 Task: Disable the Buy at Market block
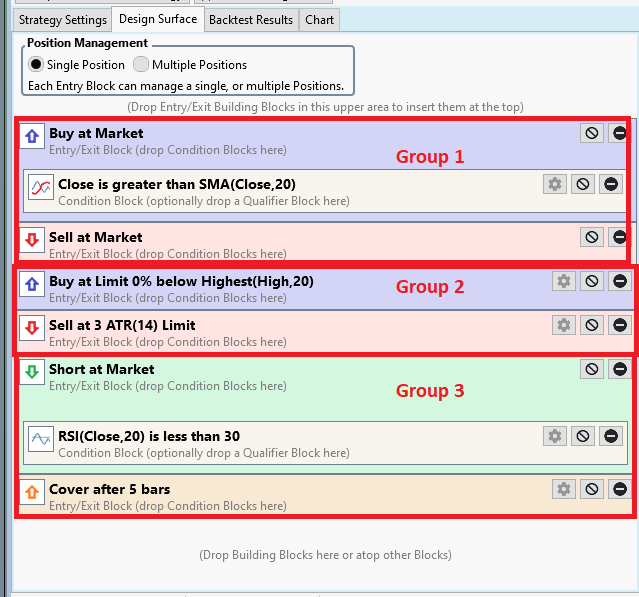pyautogui.click(x=592, y=133)
